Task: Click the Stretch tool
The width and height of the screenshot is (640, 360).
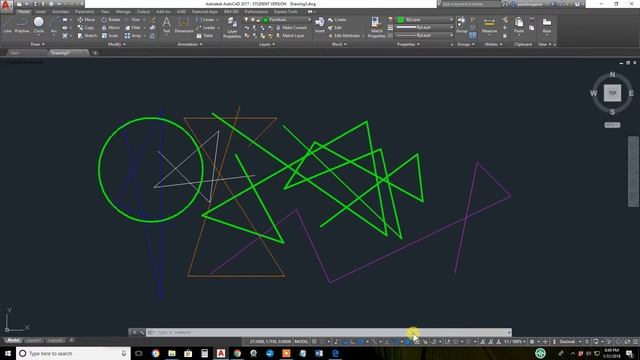Action: coord(87,36)
